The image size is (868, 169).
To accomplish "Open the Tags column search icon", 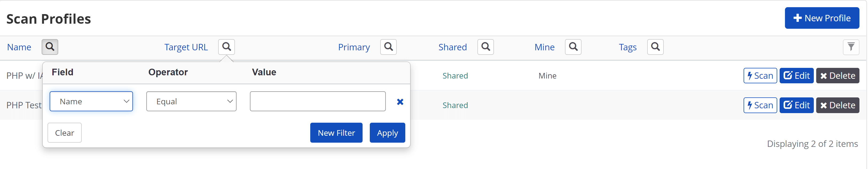I will click(x=655, y=47).
